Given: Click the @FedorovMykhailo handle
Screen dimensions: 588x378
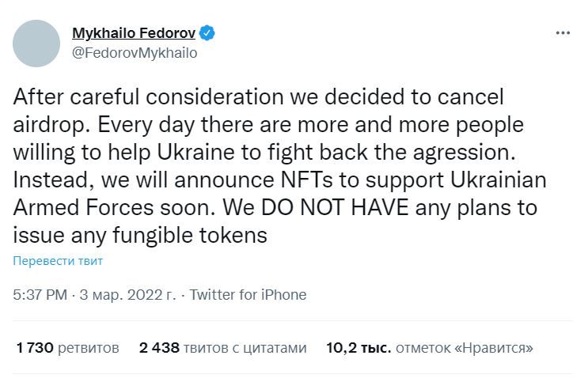Looking at the screenshot, I should coord(135,53).
